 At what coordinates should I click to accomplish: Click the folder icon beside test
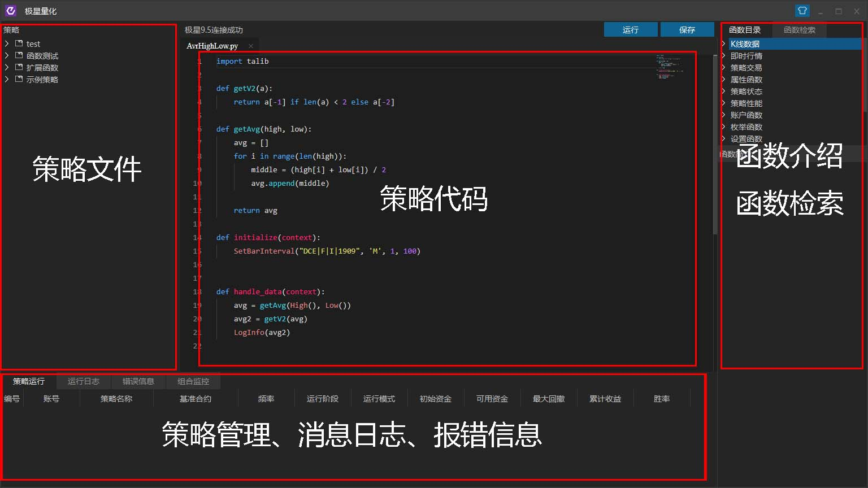[19, 43]
